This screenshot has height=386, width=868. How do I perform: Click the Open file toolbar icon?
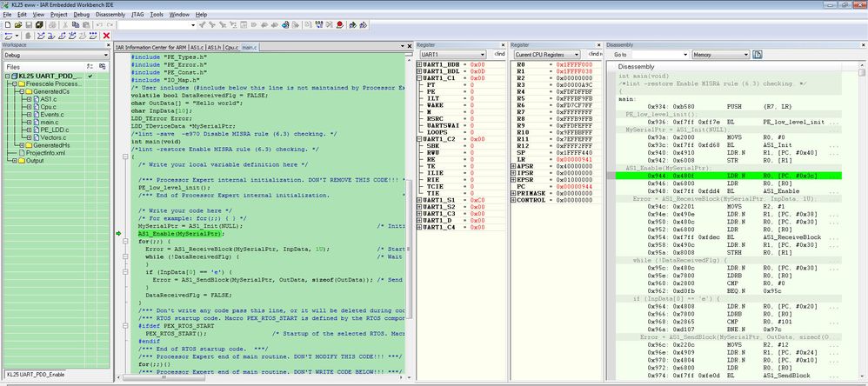pos(18,25)
